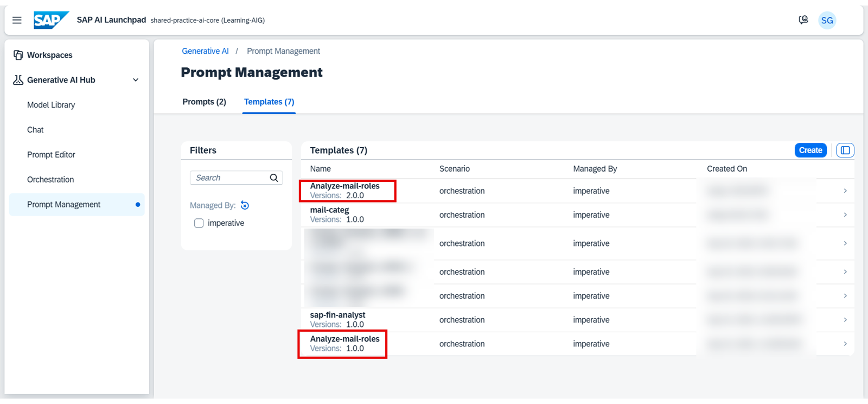The height and width of the screenshot is (404, 868).
Task: Select Prompt Management in the sidebar
Action: (76, 205)
